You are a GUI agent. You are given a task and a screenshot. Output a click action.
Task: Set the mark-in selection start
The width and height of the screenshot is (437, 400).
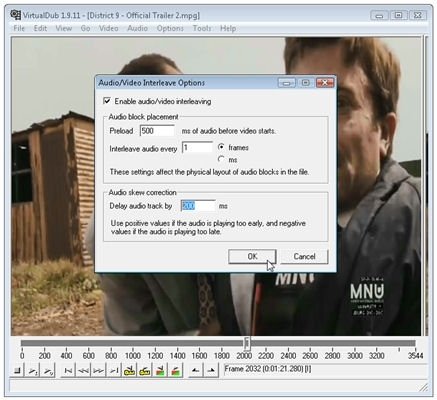pyautogui.click(x=196, y=370)
